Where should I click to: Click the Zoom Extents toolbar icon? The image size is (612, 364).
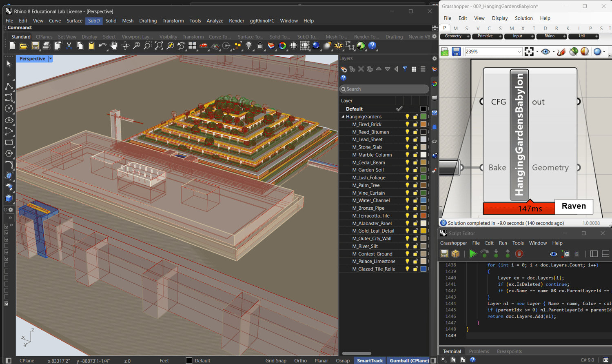coord(159,46)
